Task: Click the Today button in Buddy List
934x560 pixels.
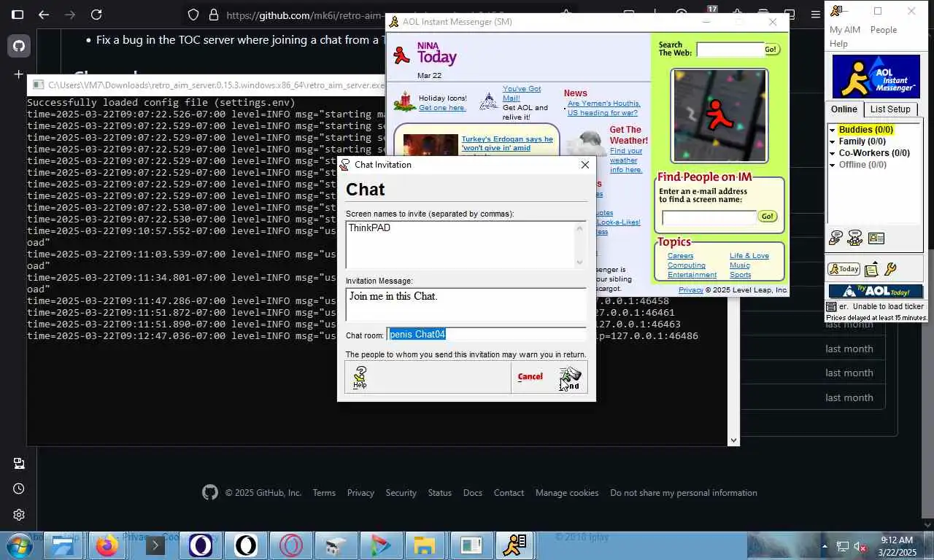Action: click(844, 269)
